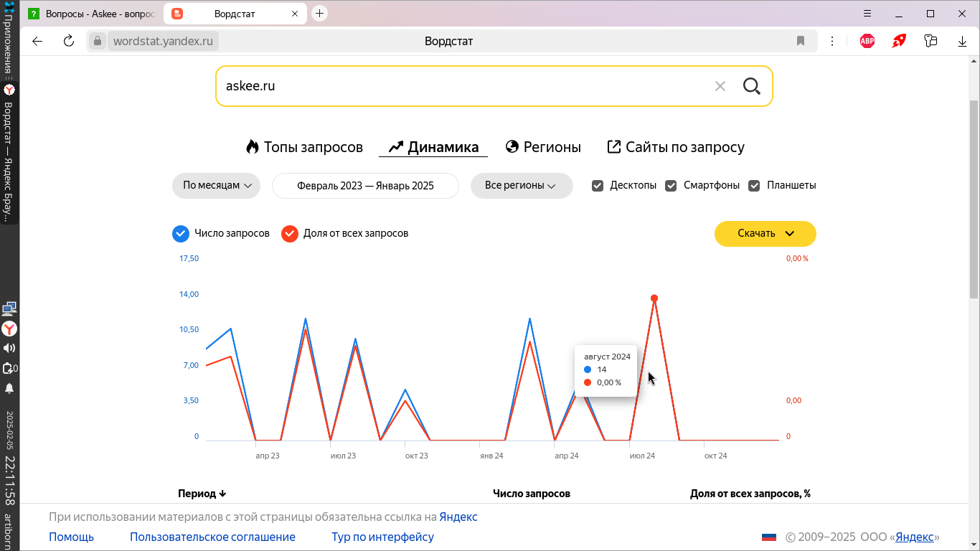Uncheck the Десктопы checkbox
The image size is (980, 551).
click(597, 185)
